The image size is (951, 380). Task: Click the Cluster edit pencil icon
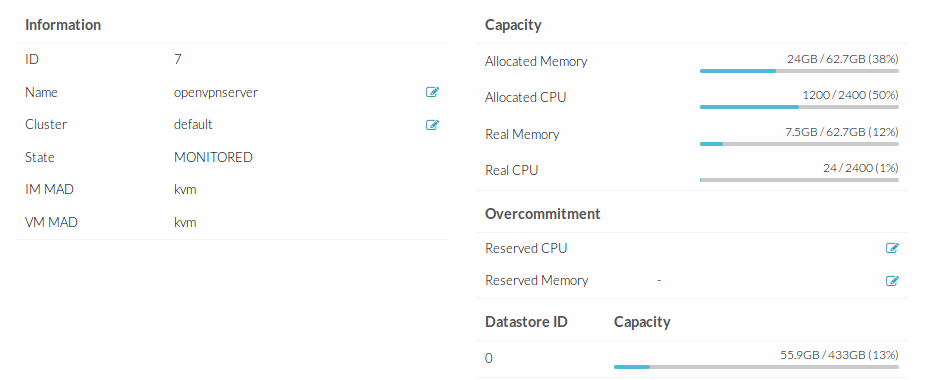[x=432, y=125]
